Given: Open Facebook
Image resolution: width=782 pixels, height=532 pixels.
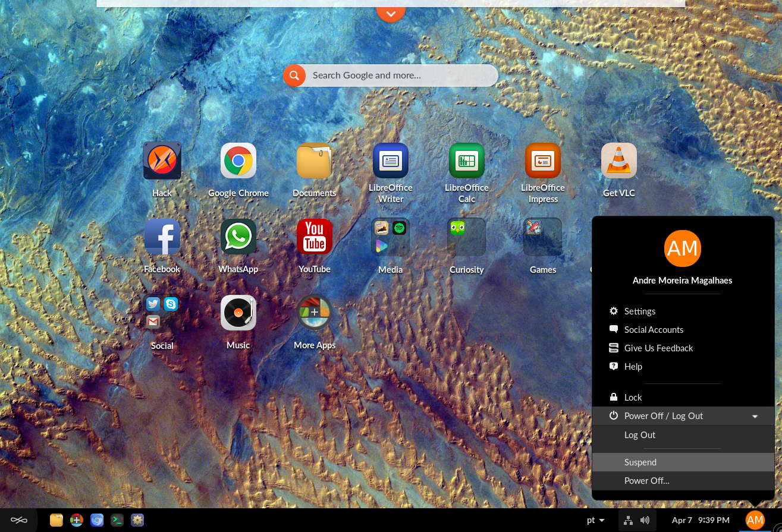Looking at the screenshot, I should (162, 237).
